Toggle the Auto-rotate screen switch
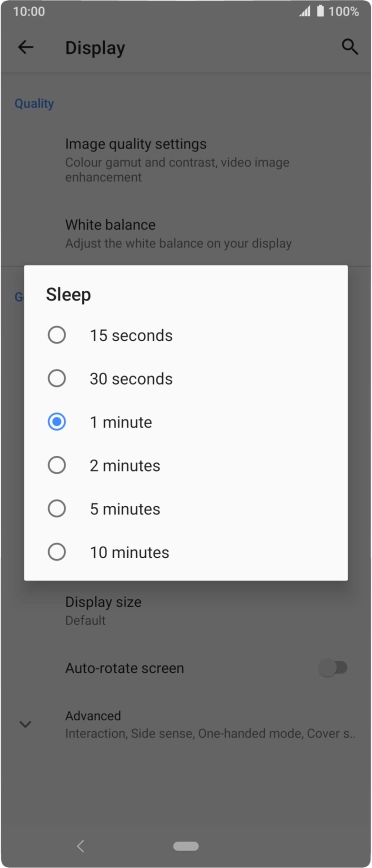Screen dimensions: 372x868 pyautogui.click(x=333, y=668)
